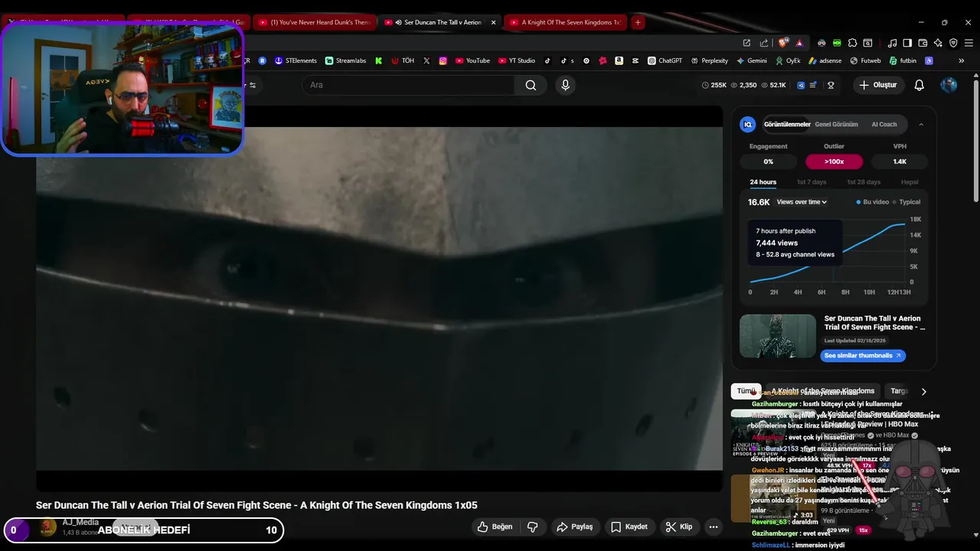Image resolution: width=980 pixels, height=551 pixels.
Task: Open the ChatGPT bookmark
Action: pos(665,60)
